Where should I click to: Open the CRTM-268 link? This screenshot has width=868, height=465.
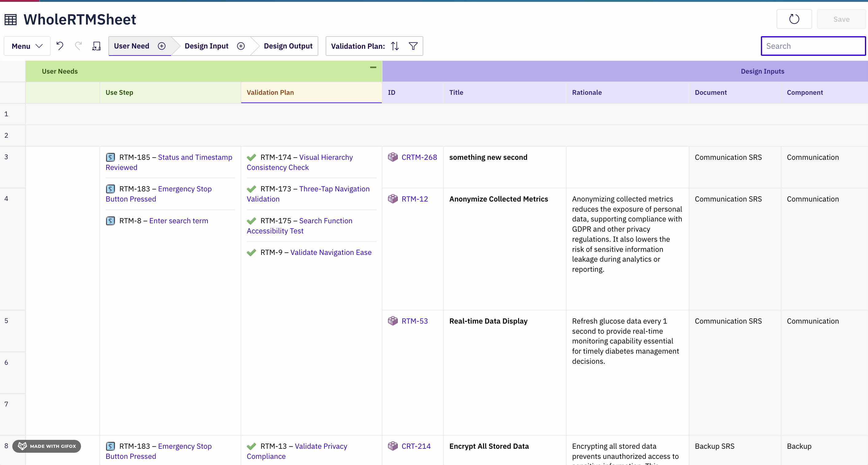pos(419,157)
